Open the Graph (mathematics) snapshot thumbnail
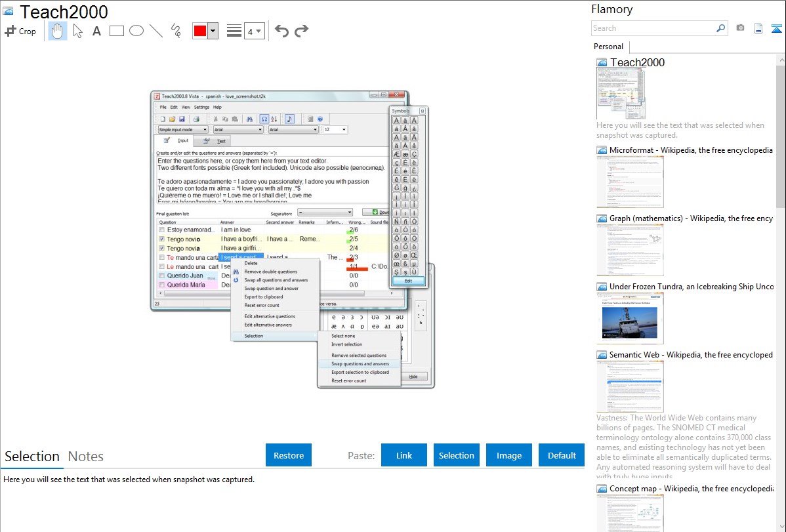 click(x=630, y=250)
